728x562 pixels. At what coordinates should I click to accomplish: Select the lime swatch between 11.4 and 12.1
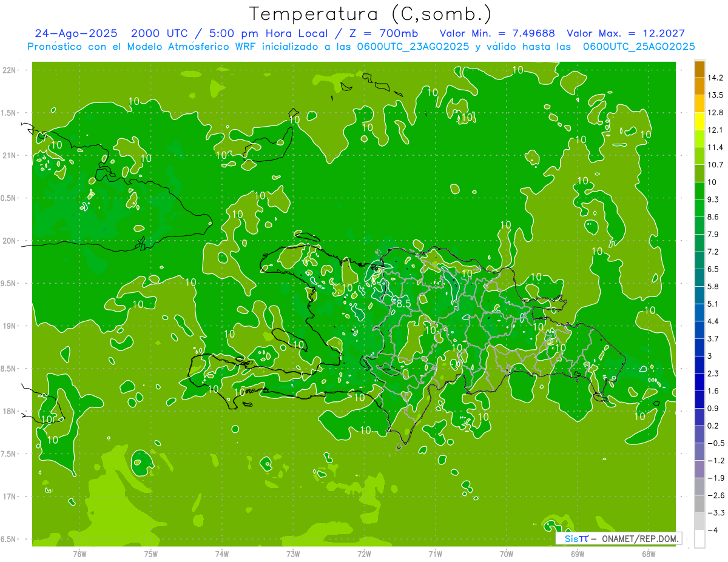click(699, 138)
